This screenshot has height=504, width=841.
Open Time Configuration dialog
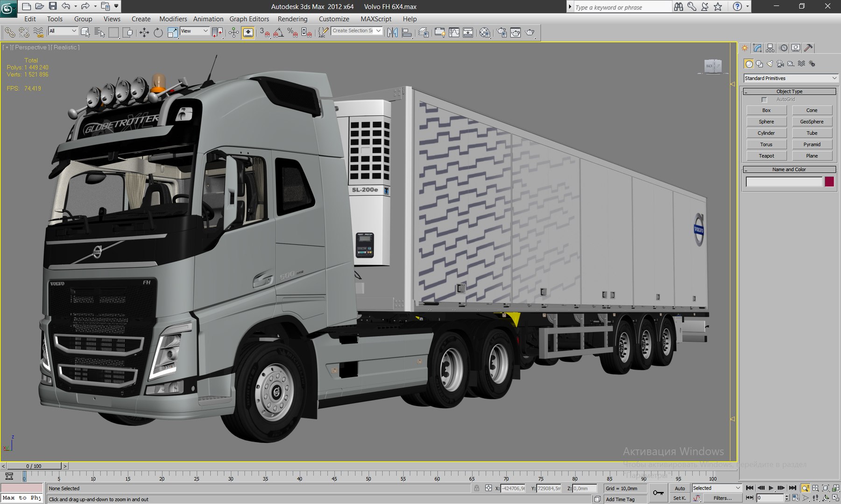click(796, 498)
